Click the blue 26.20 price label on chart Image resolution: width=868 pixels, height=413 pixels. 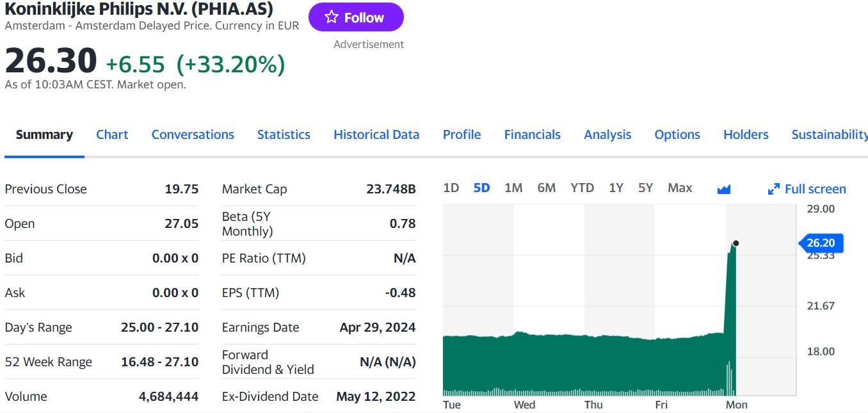click(x=821, y=243)
